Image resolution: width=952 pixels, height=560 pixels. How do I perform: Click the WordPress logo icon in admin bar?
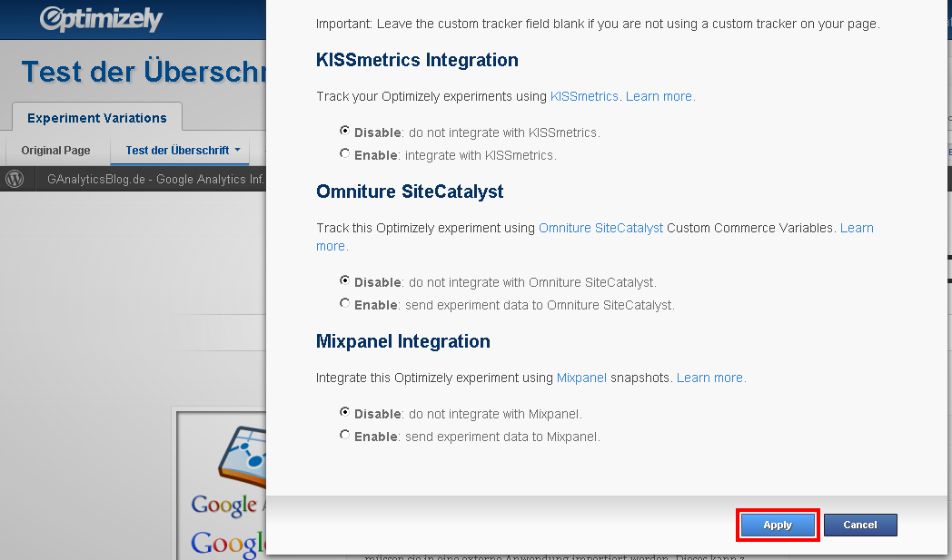[15, 179]
